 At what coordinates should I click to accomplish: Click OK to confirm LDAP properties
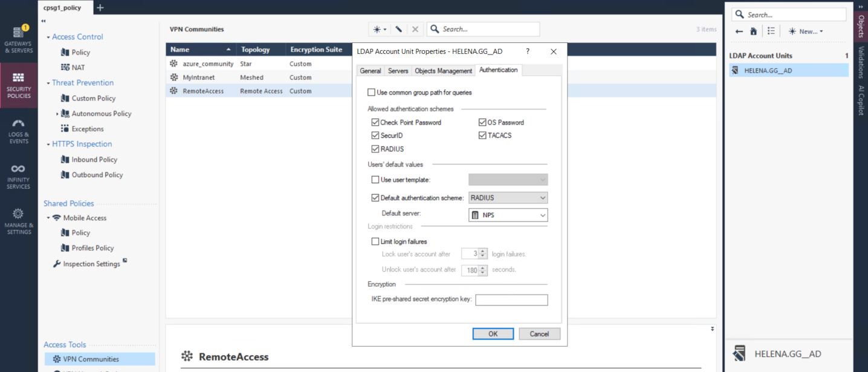click(x=493, y=334)
